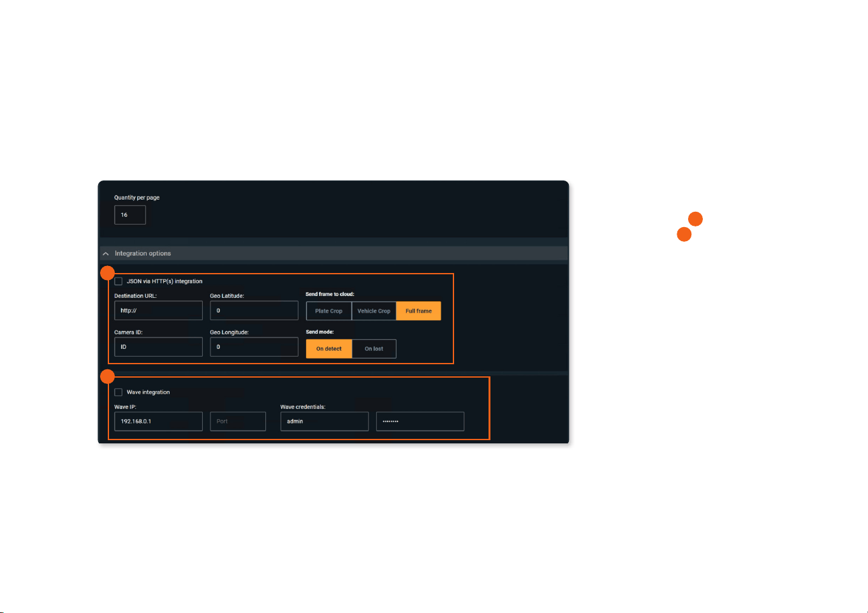Enable JSON via HTTP(s) integration checkbox
Screen dimensions: 868x613
click(x=119, y=281)
